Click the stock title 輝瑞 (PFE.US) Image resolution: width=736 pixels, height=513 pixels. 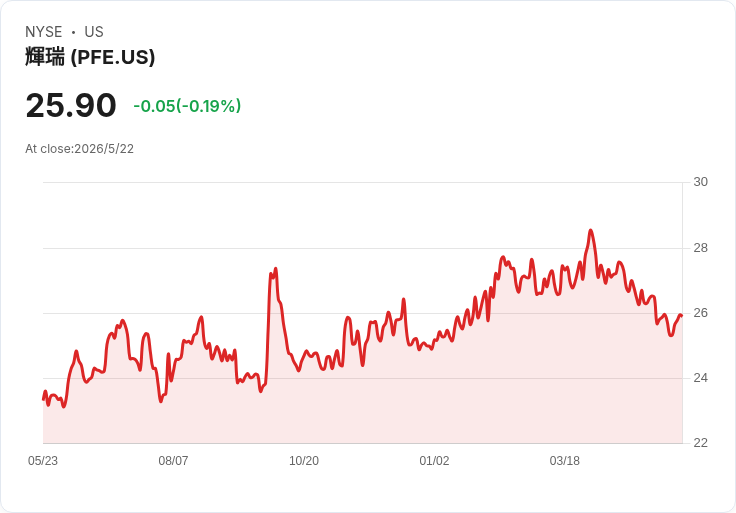(90, 57)
